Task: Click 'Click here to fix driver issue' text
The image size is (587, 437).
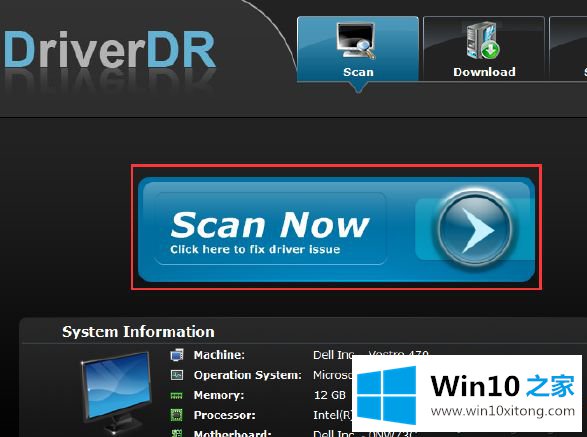Action: [255, 249]
